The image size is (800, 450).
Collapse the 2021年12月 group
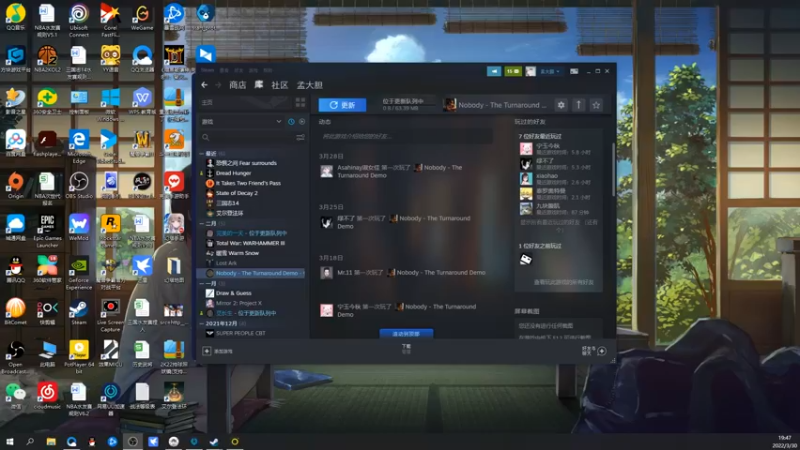(202, 323)
